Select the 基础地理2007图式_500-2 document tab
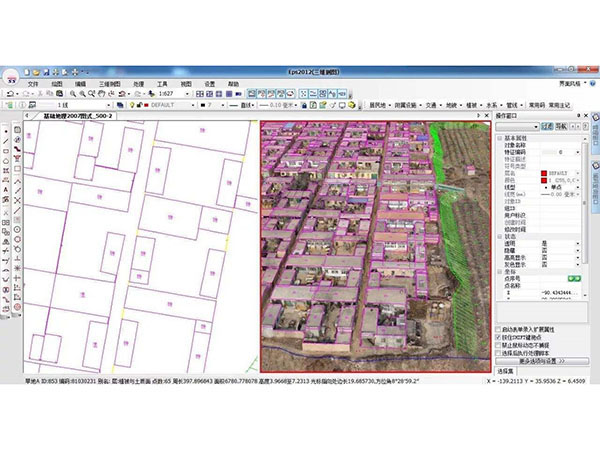Screen dimensions: 600x450 coord(78,116)
